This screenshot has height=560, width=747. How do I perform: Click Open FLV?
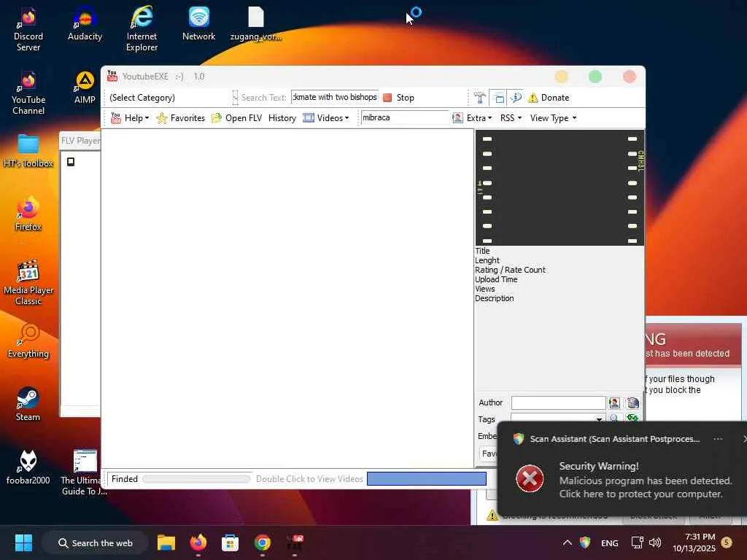(x=237, y=117)
